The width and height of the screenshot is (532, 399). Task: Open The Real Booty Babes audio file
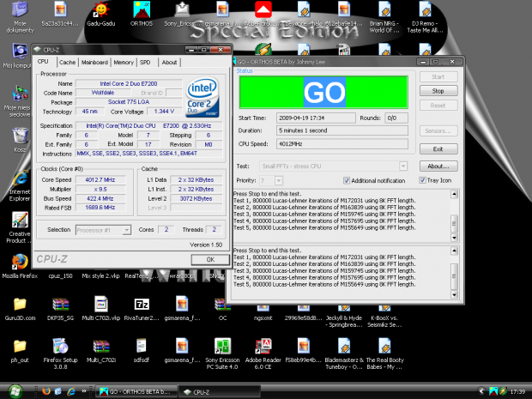384,354
